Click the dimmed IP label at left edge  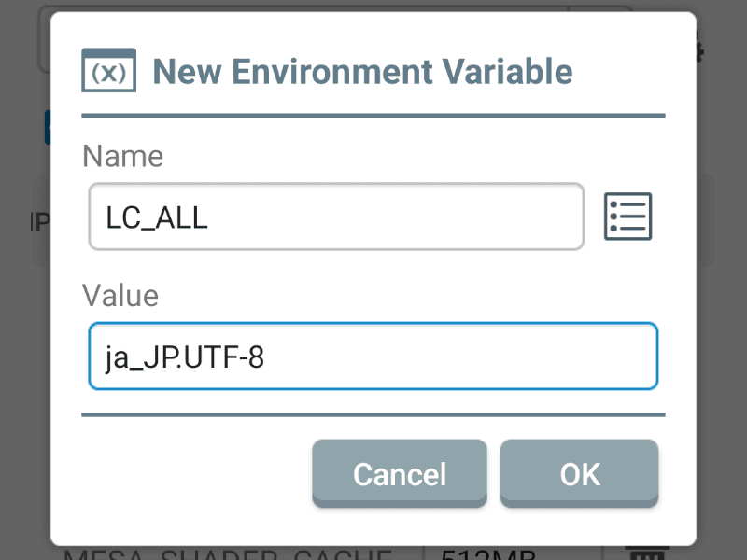tap(39, 222)
